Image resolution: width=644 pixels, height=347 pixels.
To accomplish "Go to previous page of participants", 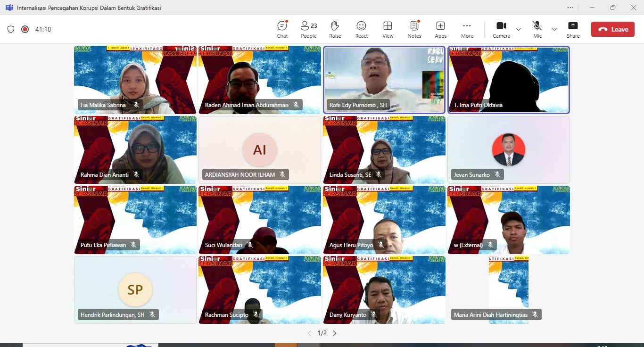I will click(309, 333).
